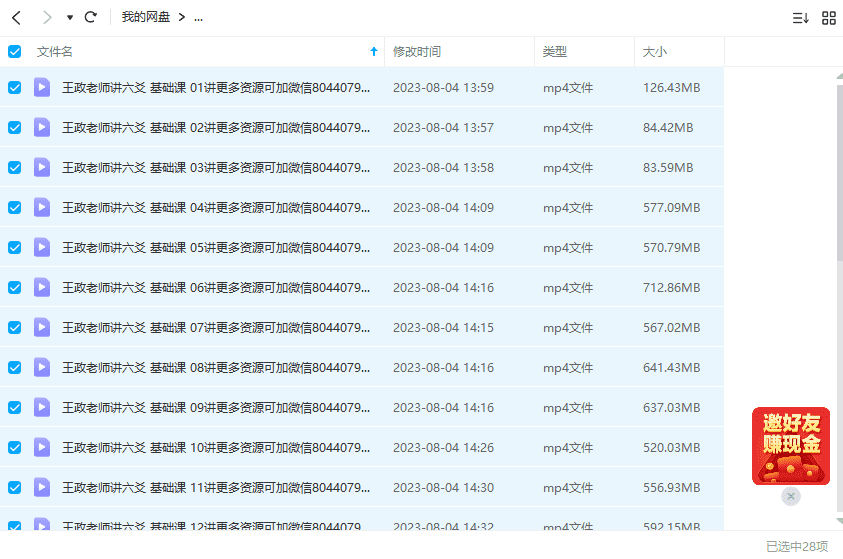843x559 pixels.
Task: Open the lesson 10 video file name
Action: (x=216, y=448)
